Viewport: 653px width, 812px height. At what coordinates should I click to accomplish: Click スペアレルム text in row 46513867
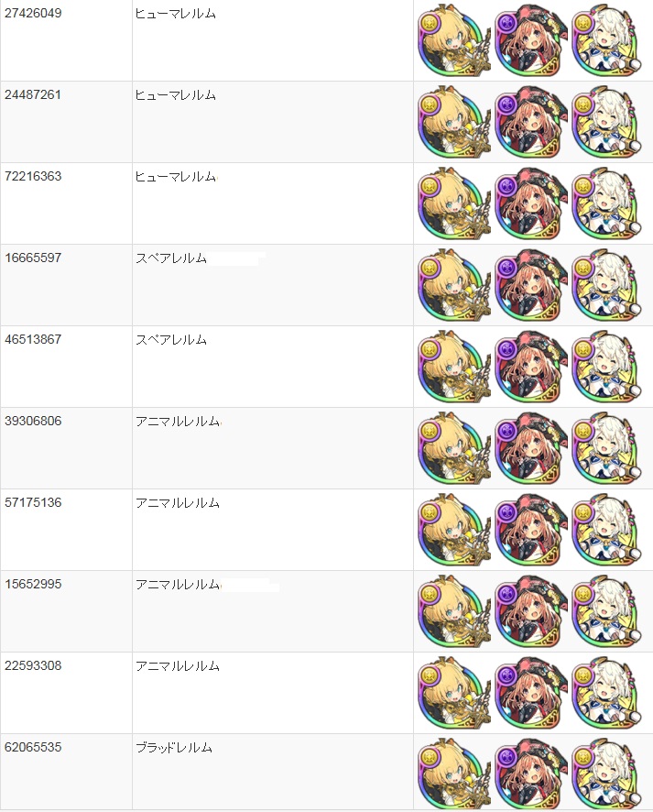[171, 340]
